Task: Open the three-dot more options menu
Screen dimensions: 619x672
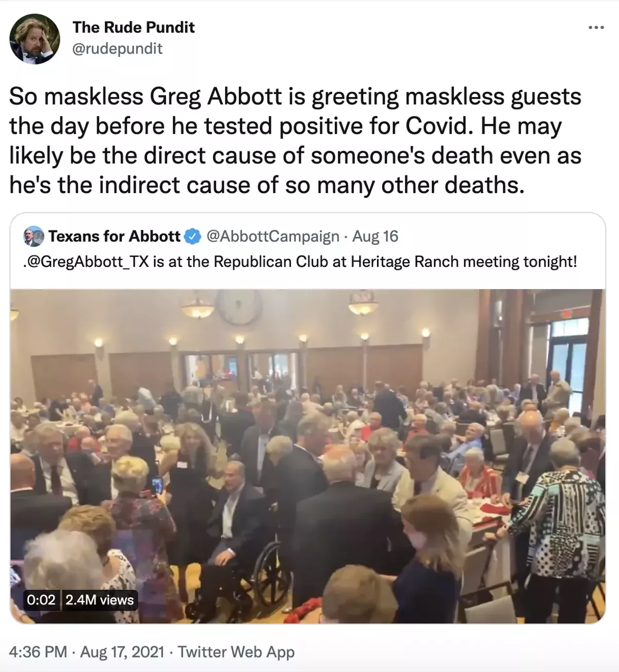Action: (x=596, y=28)
